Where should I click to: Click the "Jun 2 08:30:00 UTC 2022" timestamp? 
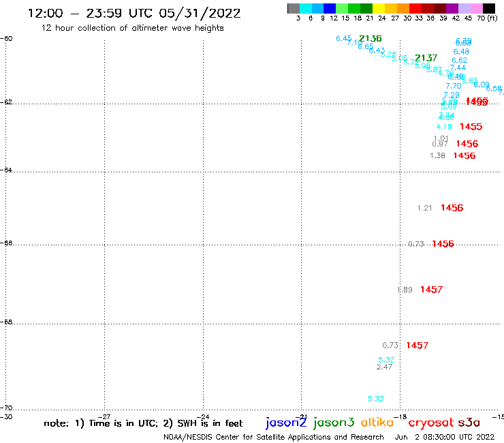[x=445, y=438]
